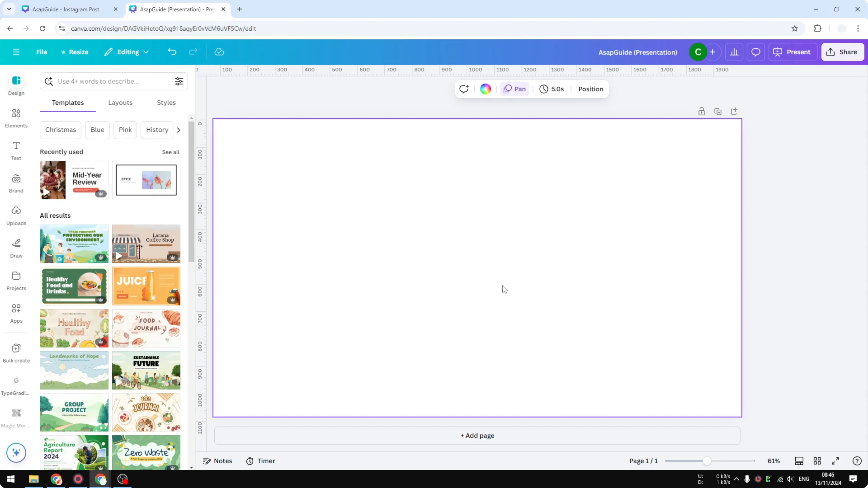Open comments from top bar

(755, 52)
